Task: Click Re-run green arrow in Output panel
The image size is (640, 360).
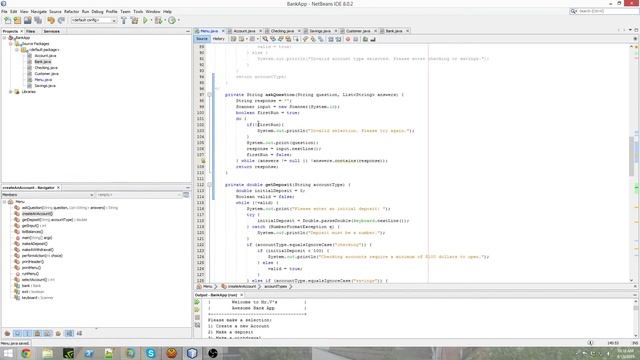Action: click(x=197, y=302)
